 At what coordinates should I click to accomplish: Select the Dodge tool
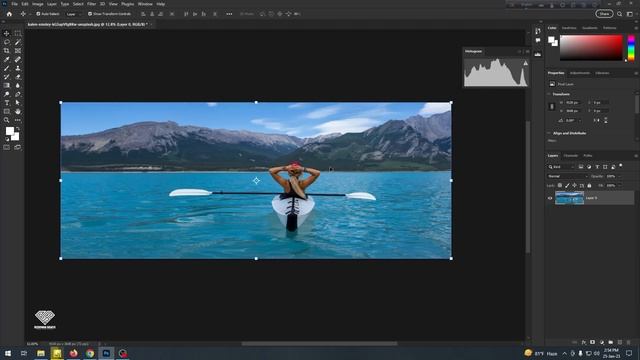(x=7, y=94)
